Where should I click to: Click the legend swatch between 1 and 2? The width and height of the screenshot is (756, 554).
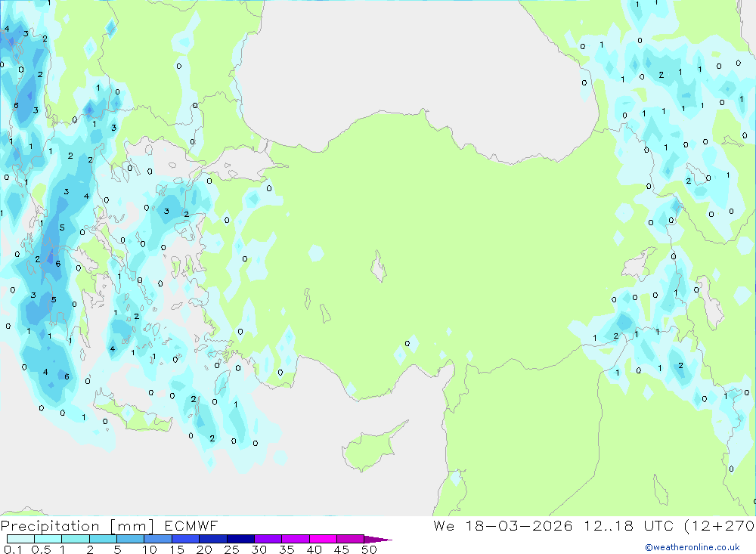coord(76,539)
